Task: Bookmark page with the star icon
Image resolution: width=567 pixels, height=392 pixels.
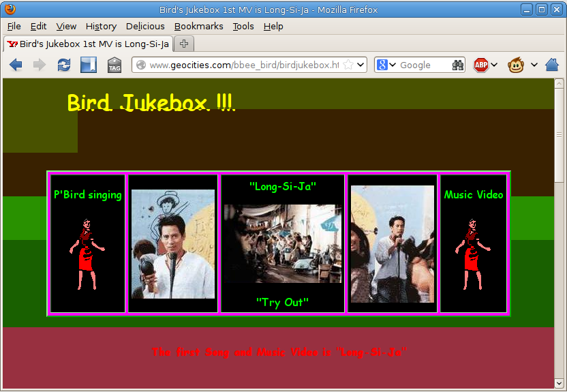Action: click(348, 65)
